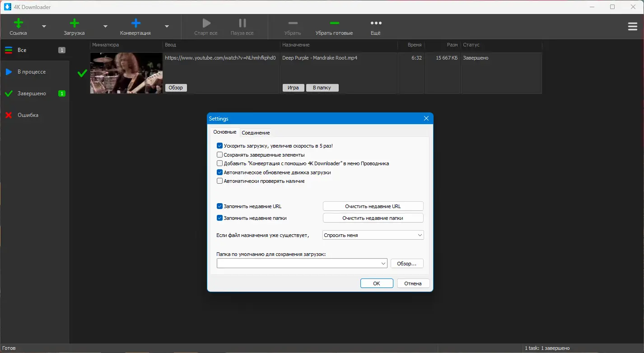644x353 pixels.
Task: Click the Готов status bar text
Action: (9, 348)
